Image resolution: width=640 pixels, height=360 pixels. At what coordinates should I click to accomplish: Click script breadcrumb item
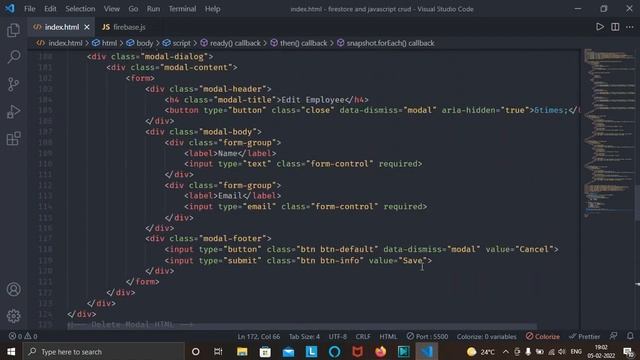(177, 43)
